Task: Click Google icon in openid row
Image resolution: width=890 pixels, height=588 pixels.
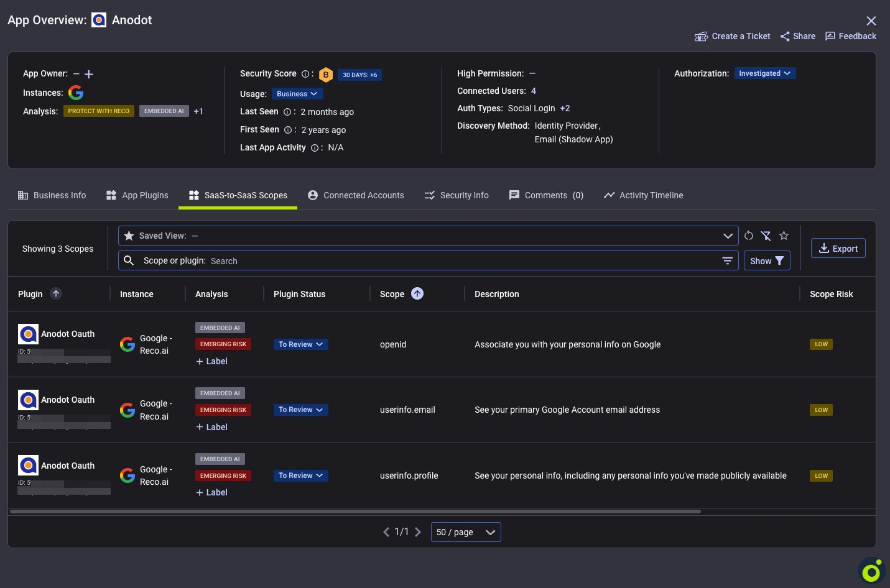Action: [x=127, y=344]
